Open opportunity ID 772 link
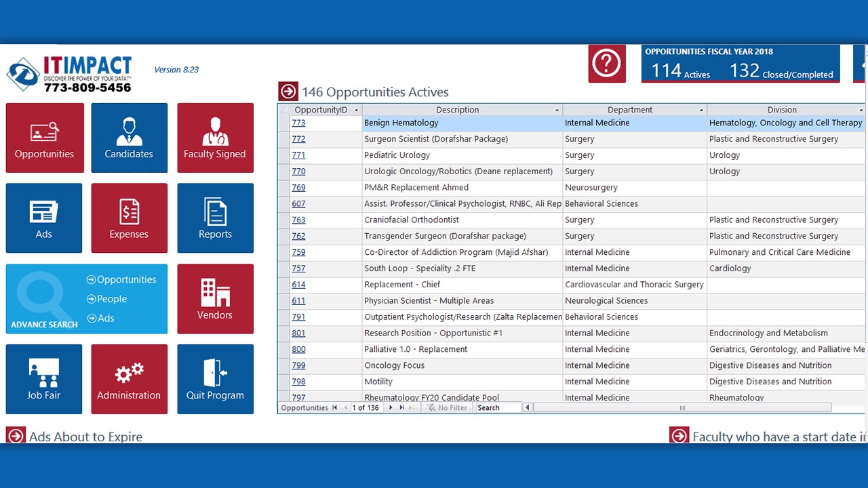Image resolution: width=868 pixels, height=488 pixels. point(298,140)
